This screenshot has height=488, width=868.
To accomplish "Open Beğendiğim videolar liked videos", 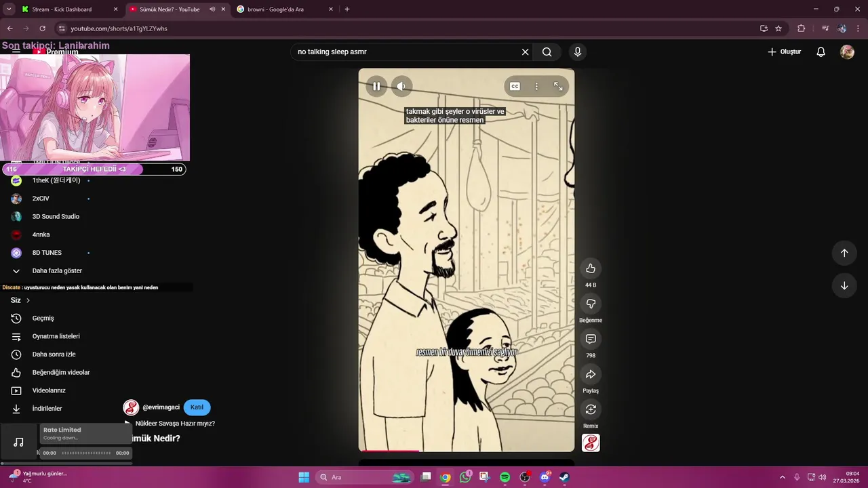I will (x=61, y=372).
